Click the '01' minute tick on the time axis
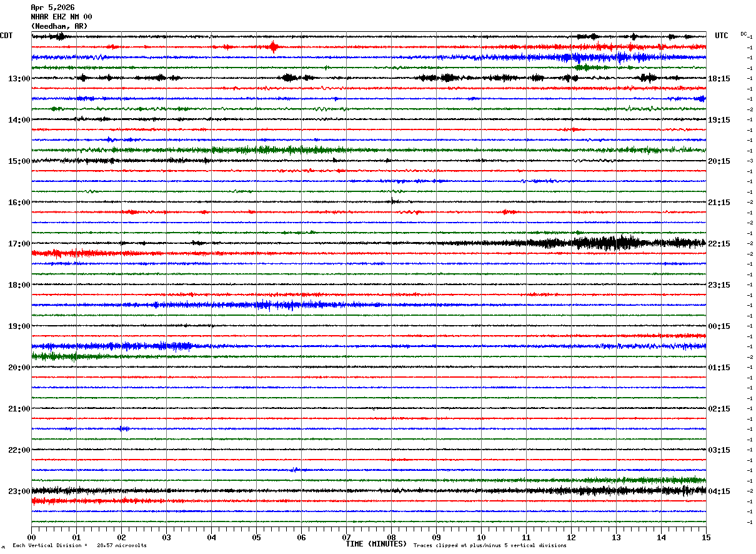The height and width of the screenshot is (554, 756). click(x=76, y=537)
